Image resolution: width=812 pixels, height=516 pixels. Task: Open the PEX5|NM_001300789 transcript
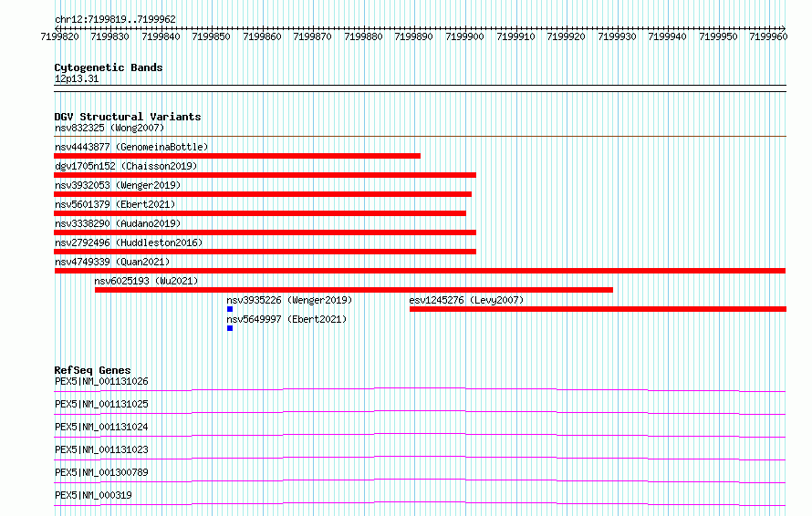point(101,472)
